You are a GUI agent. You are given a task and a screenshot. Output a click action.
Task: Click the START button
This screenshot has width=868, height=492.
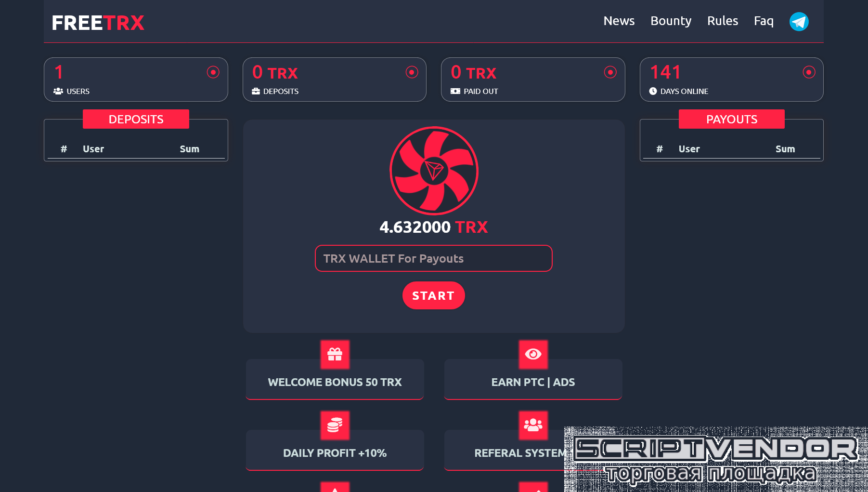pyautogui.click(x=433, y=295)
